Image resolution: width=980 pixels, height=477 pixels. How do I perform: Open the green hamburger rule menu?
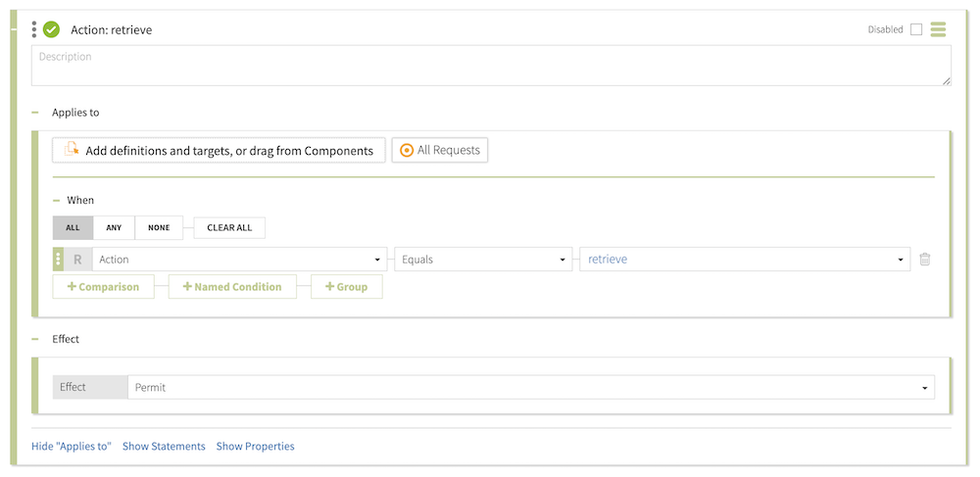click(x=938, y=29)
